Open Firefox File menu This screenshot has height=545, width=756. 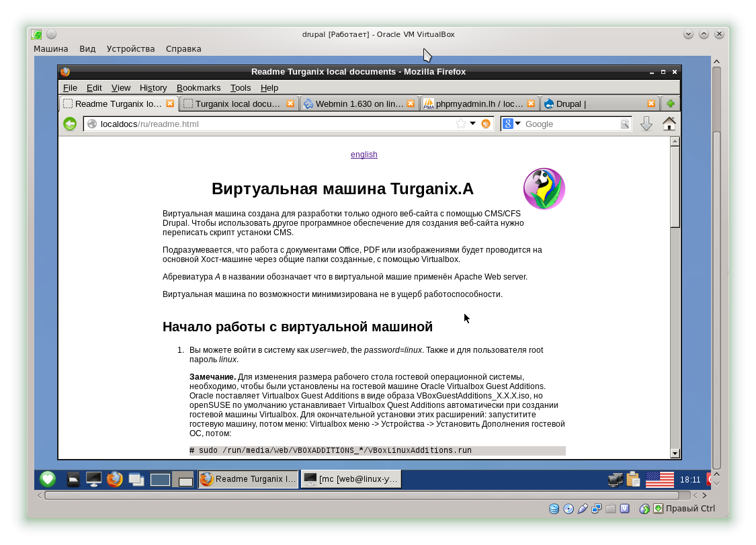coord(70,88)
